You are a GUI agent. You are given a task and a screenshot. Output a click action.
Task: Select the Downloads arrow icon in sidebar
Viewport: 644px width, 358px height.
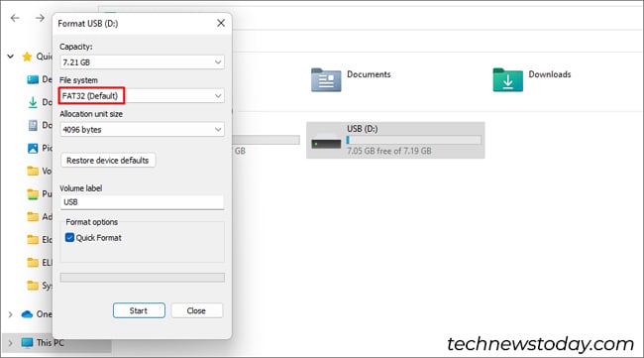33,102
